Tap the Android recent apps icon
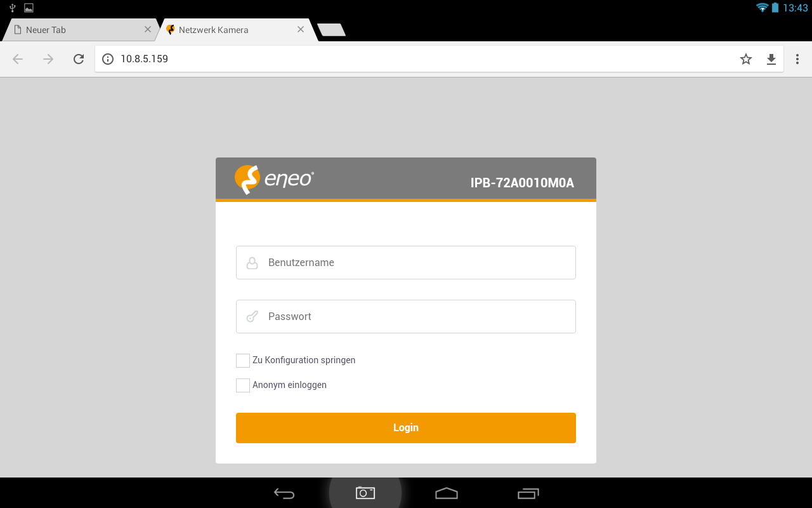The image size is (812, 508). coord(528,493)
